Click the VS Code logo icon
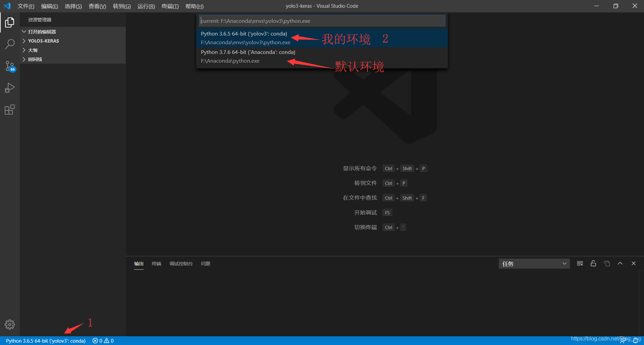The width and height of the screenshot is (644, 345). [7, 6]
